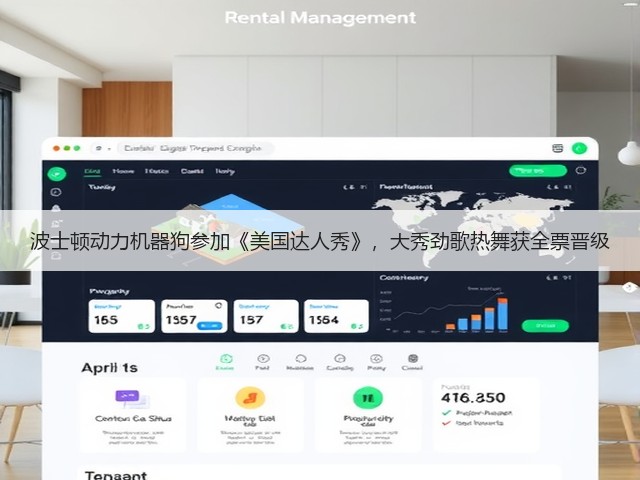Click the green check mark under 416.850

coord(446,413)
